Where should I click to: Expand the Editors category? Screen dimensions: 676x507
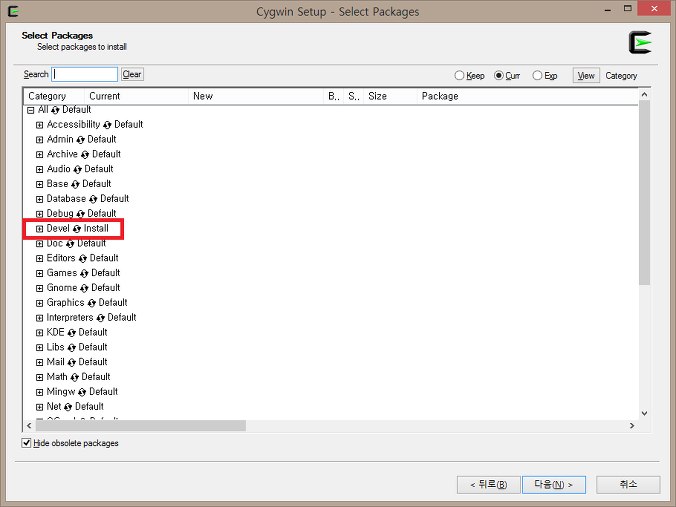[x=39, y=259]
